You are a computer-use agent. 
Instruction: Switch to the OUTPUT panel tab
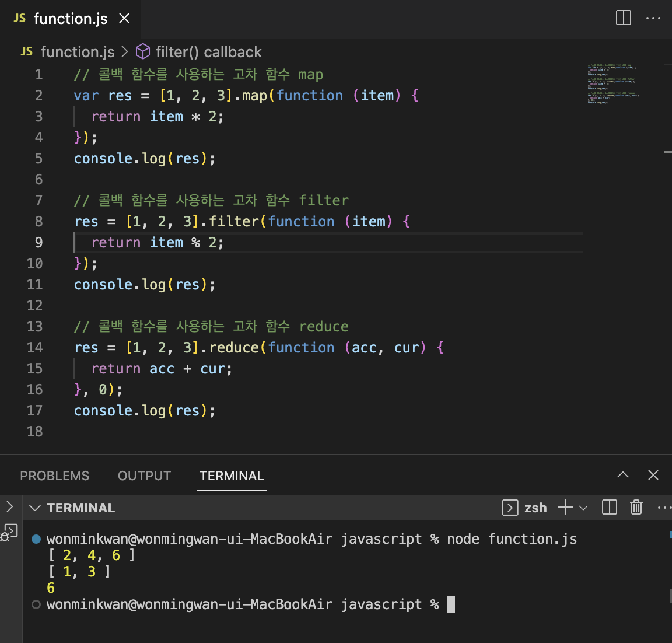pos(145,476)
